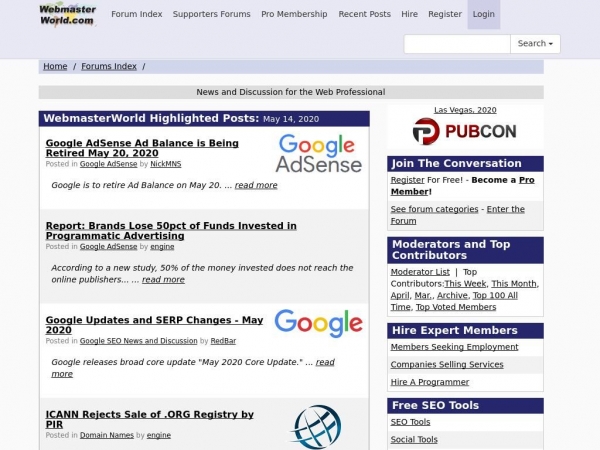Open Social Tools link

[x=414, y=440]
